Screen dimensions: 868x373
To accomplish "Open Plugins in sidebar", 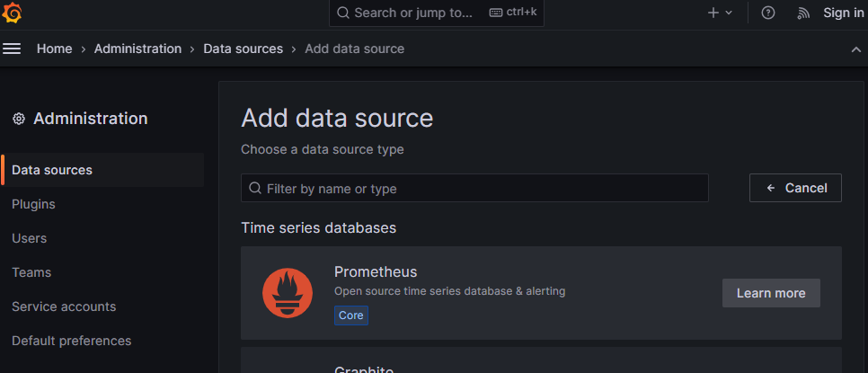I will [34, 204].
